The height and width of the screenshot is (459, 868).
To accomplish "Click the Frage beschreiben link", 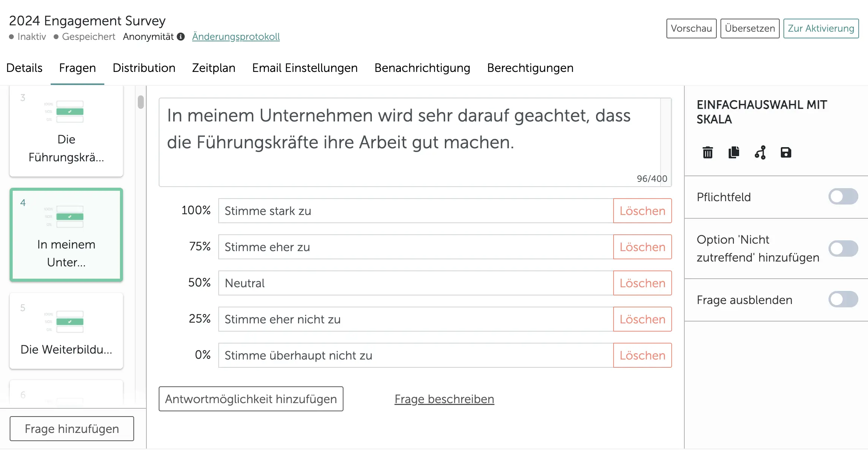I will [444, 399].
